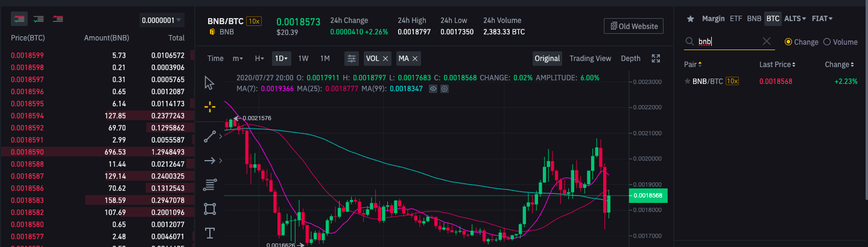Select the Time chart mode
868x247 pixels.
click(215, 59)
